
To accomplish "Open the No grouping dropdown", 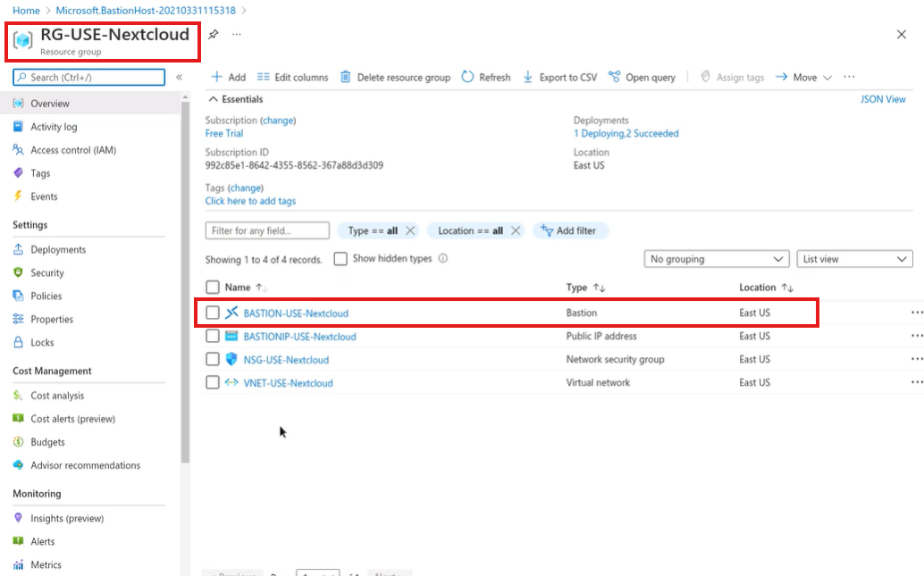I will click(x=717, y=259).
